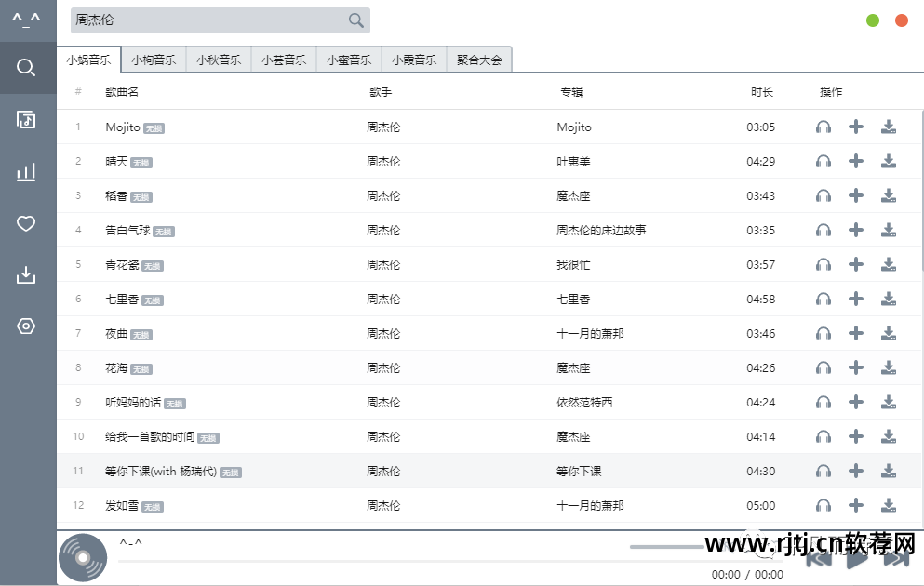The height and width of the screenshot is (586, 924).
Task: Open the music library sidebar icon
Action: (26, 120)
